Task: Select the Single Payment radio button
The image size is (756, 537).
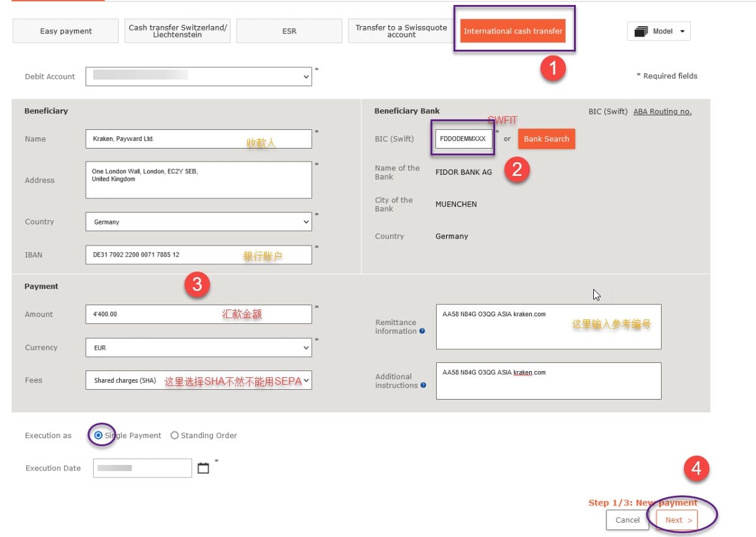Action: (100, 435)
